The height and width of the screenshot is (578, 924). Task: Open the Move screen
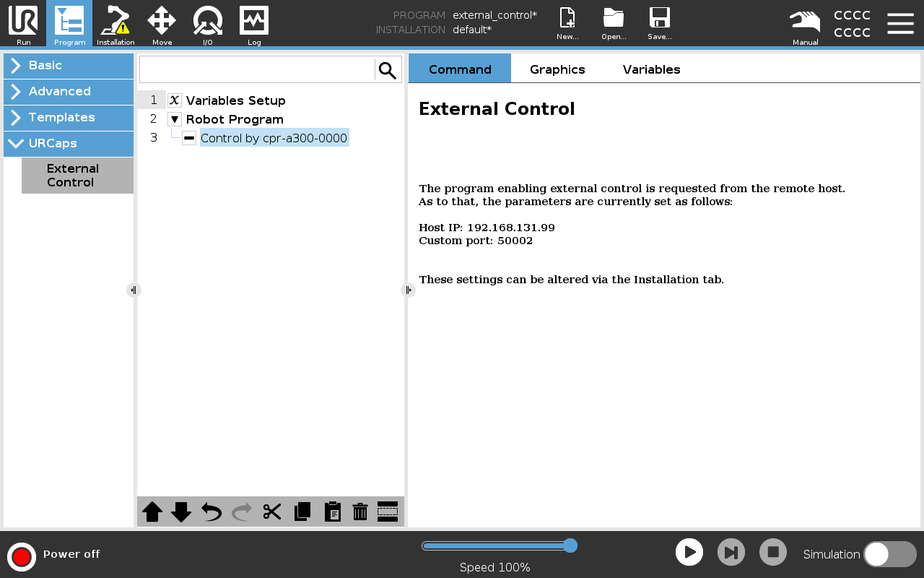point(162,23)
